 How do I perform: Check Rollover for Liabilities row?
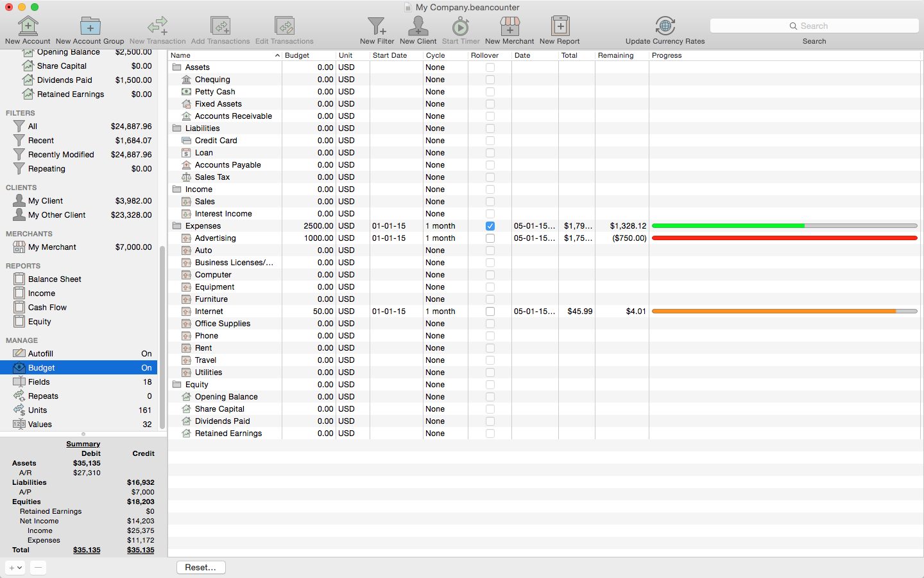pos(490,128)
